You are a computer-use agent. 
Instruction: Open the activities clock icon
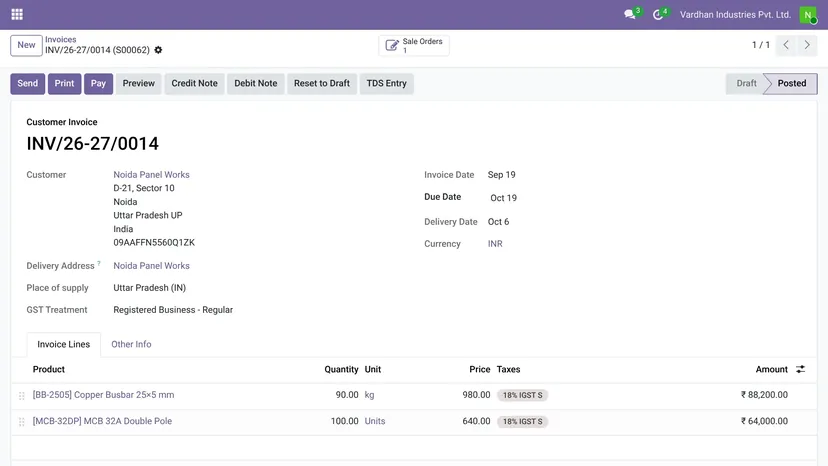pos(657,14)
